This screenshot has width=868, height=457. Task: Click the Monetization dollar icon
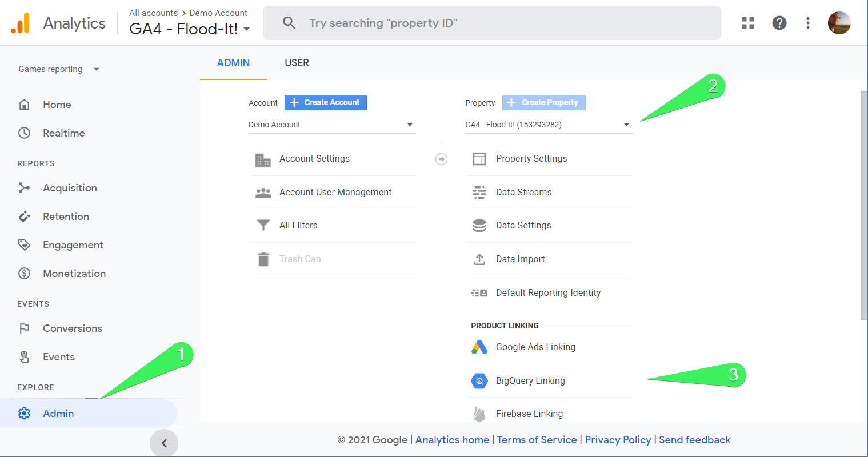pos(24,274)
